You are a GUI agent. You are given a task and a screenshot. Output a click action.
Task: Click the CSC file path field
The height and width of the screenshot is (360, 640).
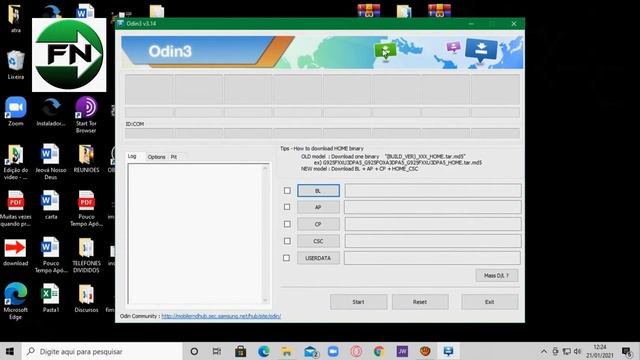(433, 241)
